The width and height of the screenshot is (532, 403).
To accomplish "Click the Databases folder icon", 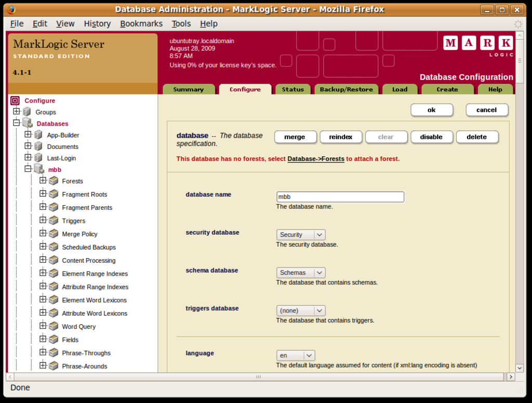I will [x=28, y=123].
